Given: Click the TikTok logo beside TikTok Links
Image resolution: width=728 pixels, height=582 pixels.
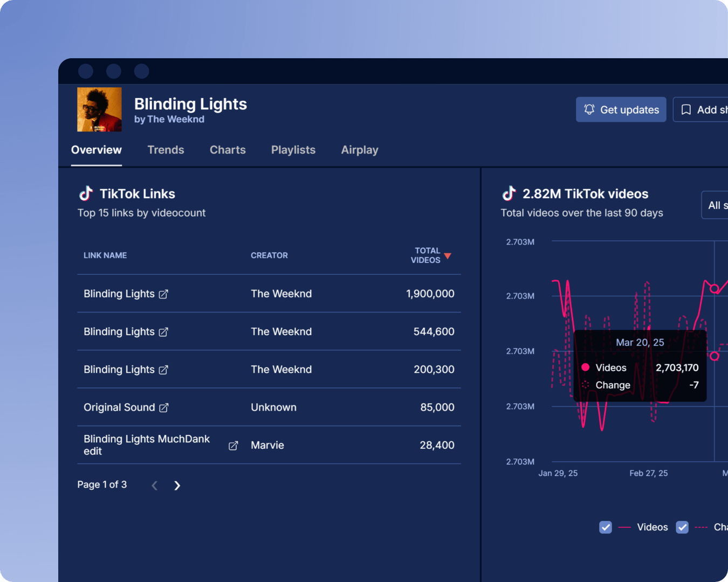Looking at the screenshot, I should [x=86, y=193].
